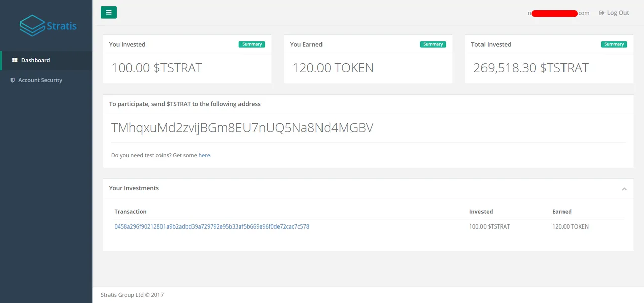Click Stratis Group Ltd © 2017 footer
Viewport: 644px width, 303px height.
coord(132,295)
